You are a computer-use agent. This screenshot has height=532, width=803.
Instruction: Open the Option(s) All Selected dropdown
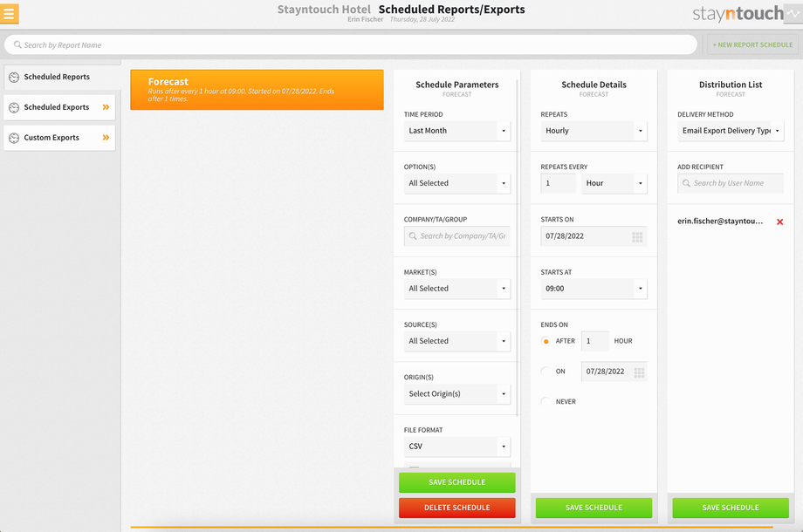457,184
